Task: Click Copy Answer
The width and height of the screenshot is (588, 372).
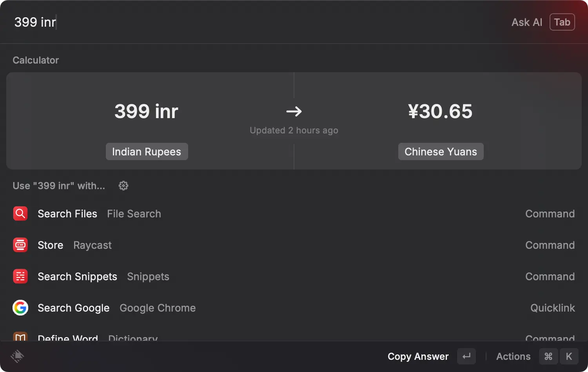Action: point(418,356)
